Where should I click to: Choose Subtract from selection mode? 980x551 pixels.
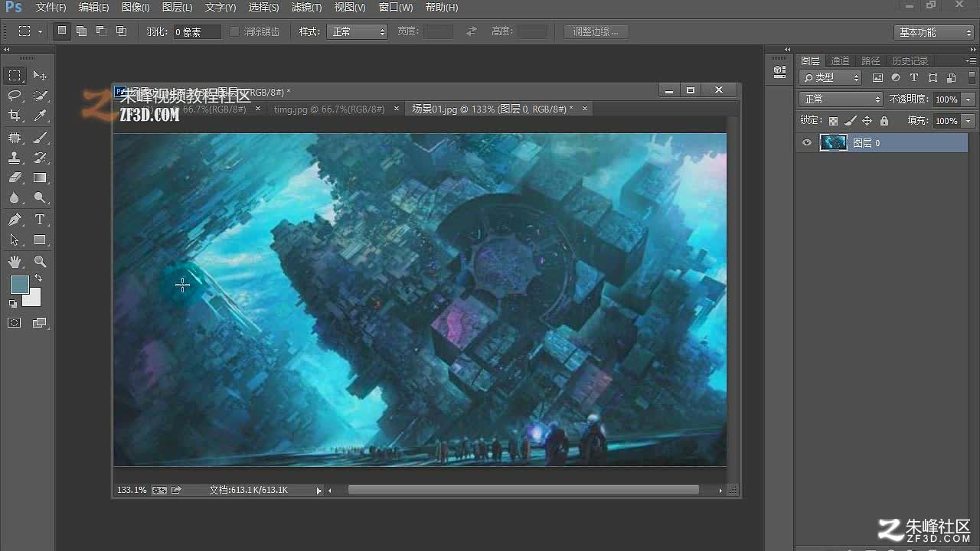101,31
